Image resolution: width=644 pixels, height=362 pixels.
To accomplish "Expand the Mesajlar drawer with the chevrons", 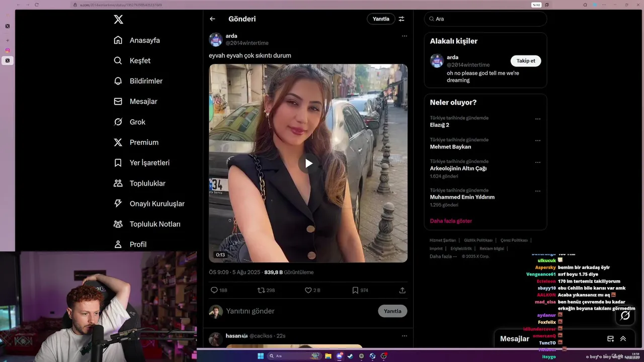I will tap(623, 339).
